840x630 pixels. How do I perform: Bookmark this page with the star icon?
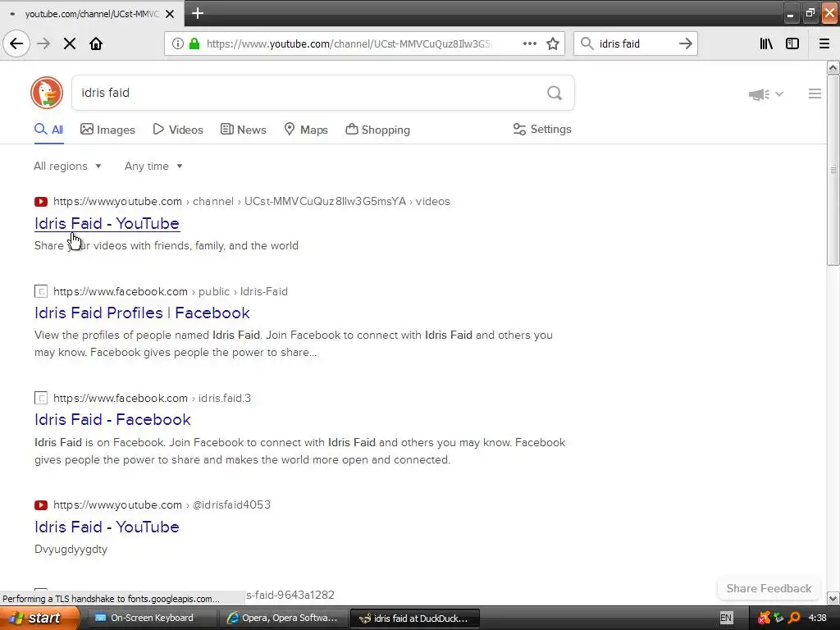[x=553, y=43]
